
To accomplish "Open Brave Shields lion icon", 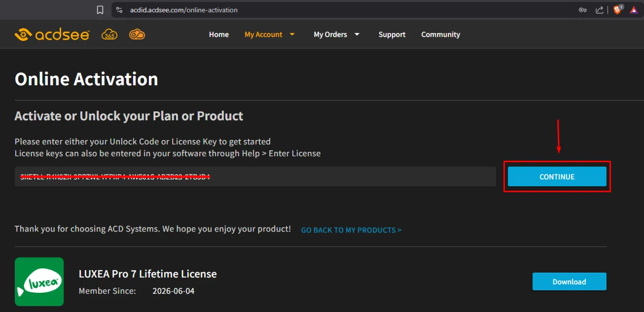I will 617,9.
